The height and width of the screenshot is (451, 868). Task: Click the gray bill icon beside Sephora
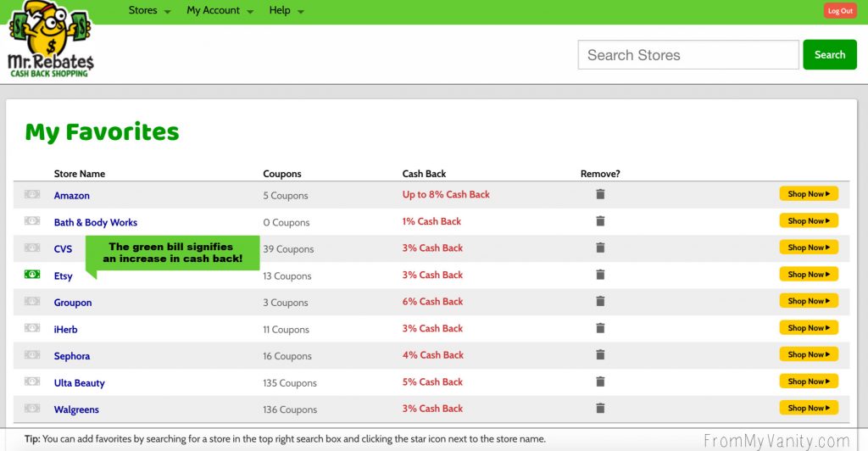point(32,354)
